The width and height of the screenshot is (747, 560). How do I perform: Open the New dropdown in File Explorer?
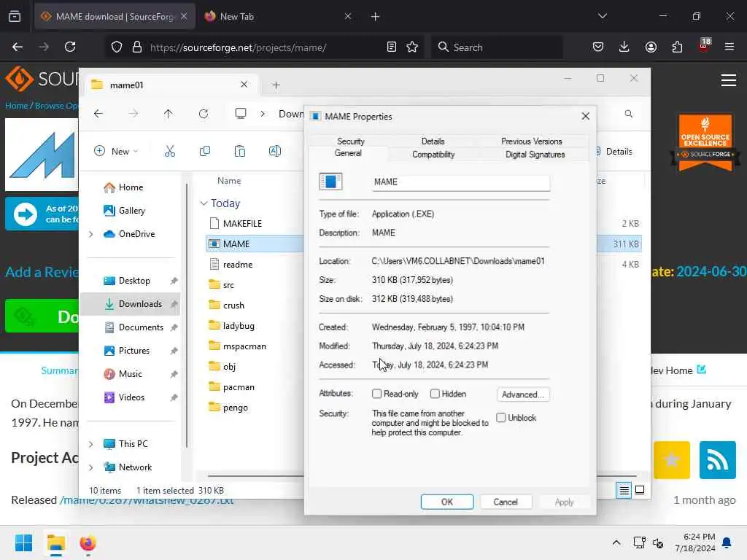click(x=116, y=152)
